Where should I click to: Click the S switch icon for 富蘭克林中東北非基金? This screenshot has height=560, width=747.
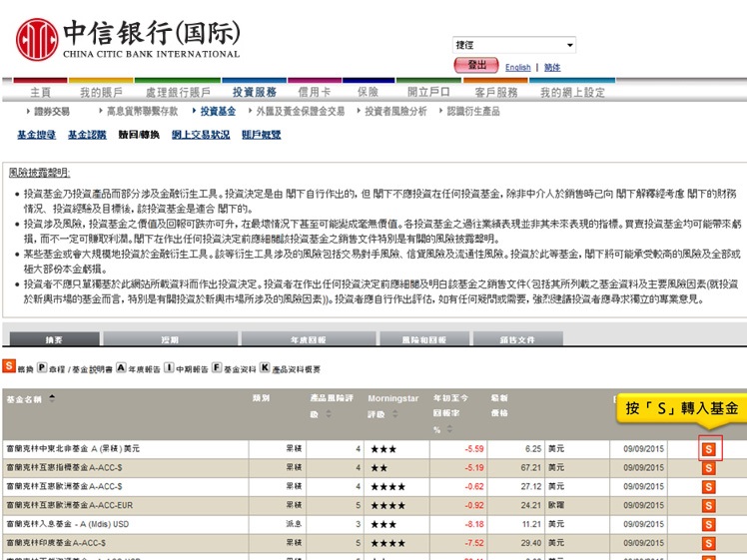(x=709, y=449)
